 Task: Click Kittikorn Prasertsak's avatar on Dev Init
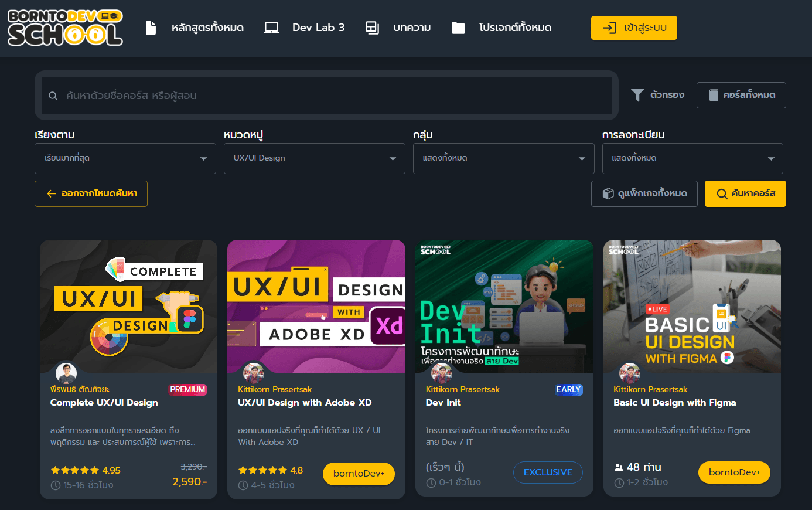point(442,373)
